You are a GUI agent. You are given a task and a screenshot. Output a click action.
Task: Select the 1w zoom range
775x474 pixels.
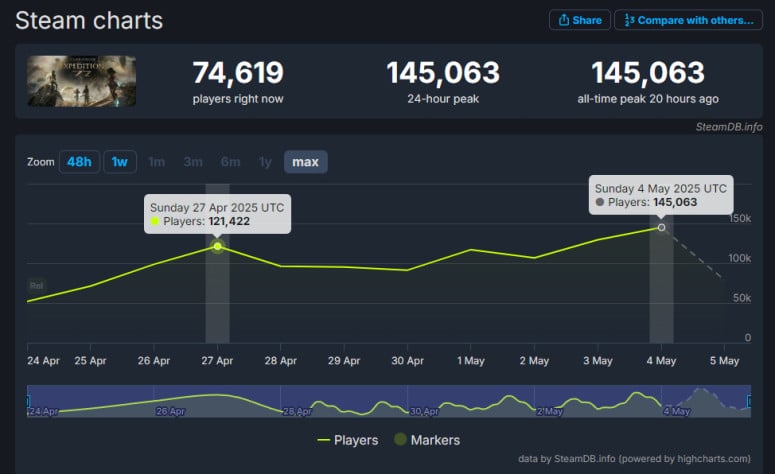pyautogui.click(x=120, y=162)
